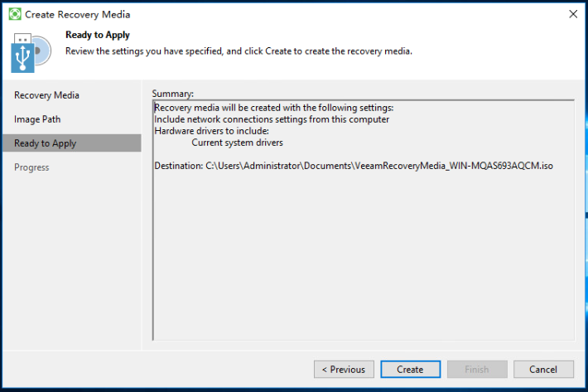588x392 pixels.
Task: Click the Summary label above the text box
Action: (172, 94)
